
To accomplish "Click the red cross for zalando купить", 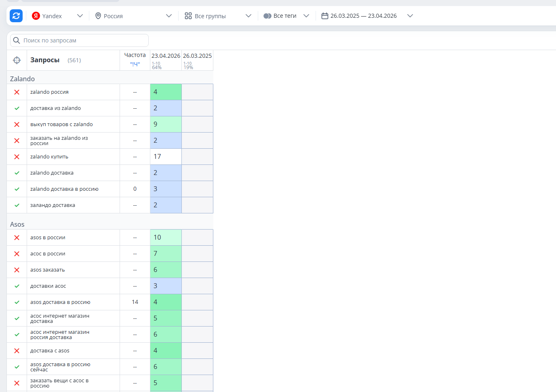I will 17,157.
